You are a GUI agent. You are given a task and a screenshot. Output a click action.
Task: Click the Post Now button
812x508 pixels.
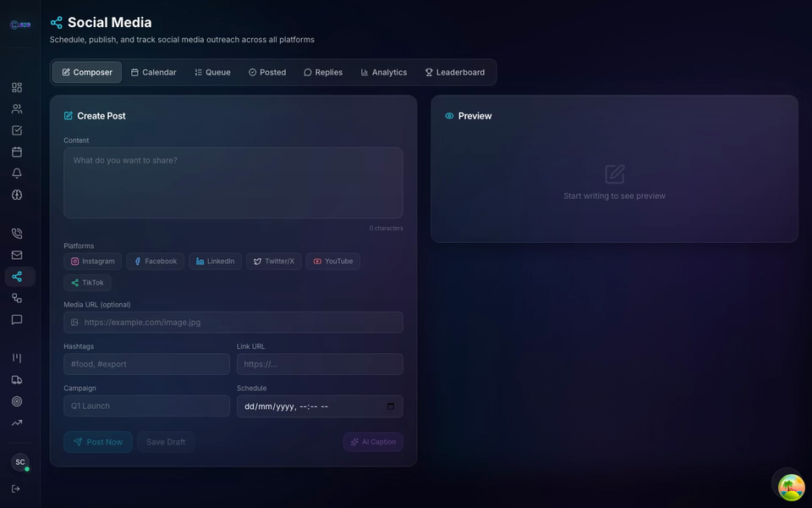click(x=97, y=441)
